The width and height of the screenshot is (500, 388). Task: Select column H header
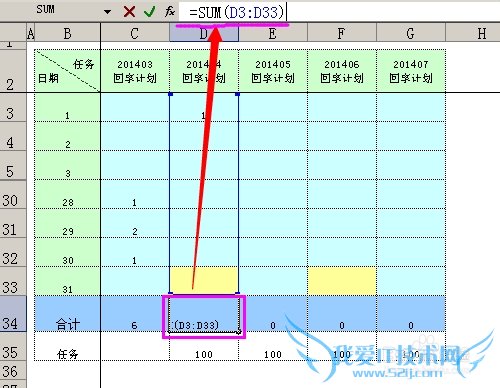coord(473,33)
